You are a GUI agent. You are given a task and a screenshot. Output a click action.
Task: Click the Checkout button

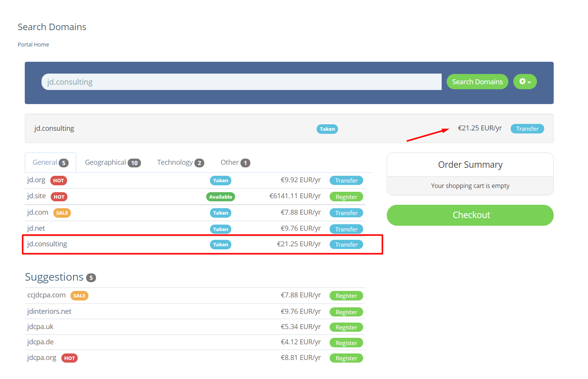(470, 215)
